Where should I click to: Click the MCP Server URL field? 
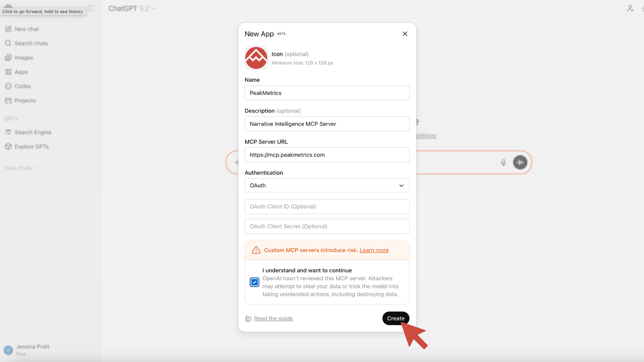[x=327, y=155]
